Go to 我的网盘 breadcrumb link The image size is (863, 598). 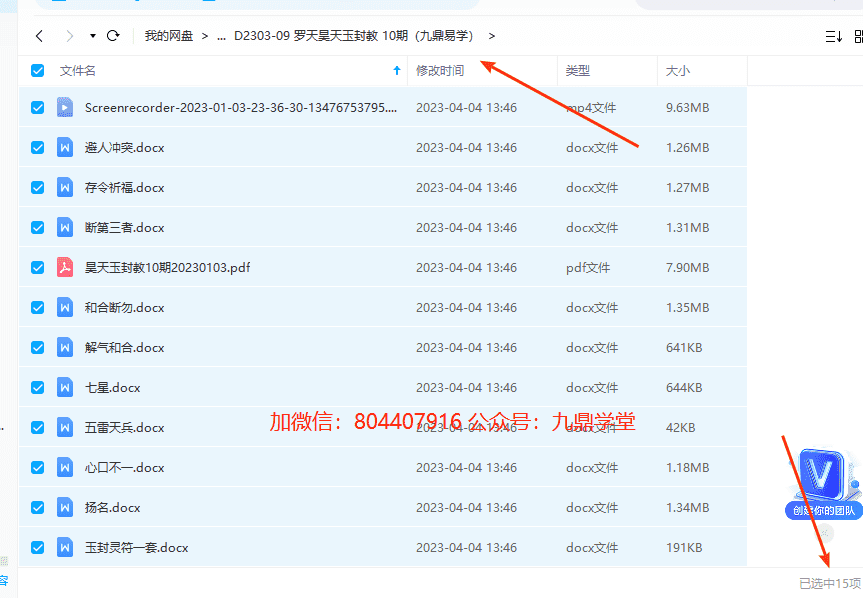[169, 36]
